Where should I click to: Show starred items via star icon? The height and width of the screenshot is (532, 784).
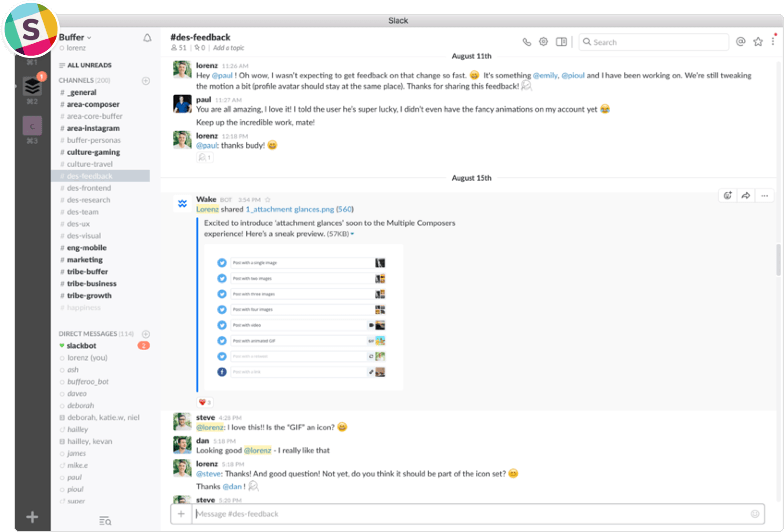tap(758, 42)
